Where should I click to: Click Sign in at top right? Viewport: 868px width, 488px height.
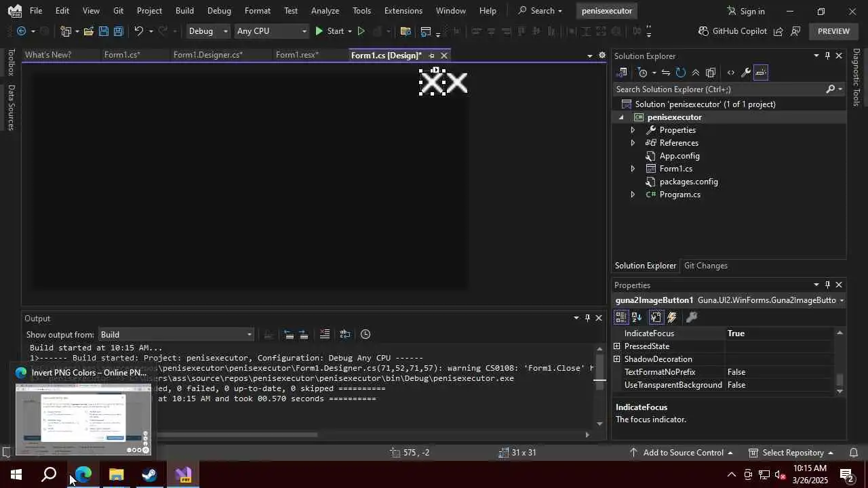pos(745,11)
